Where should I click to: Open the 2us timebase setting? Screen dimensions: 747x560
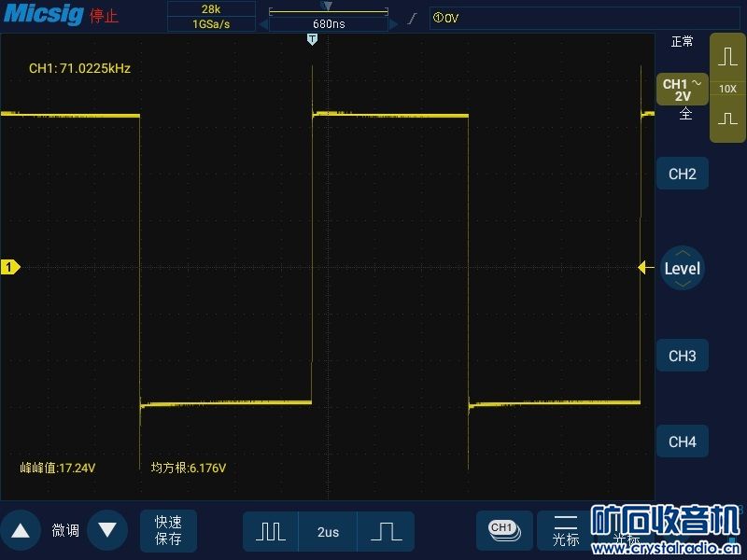point(328,532)
